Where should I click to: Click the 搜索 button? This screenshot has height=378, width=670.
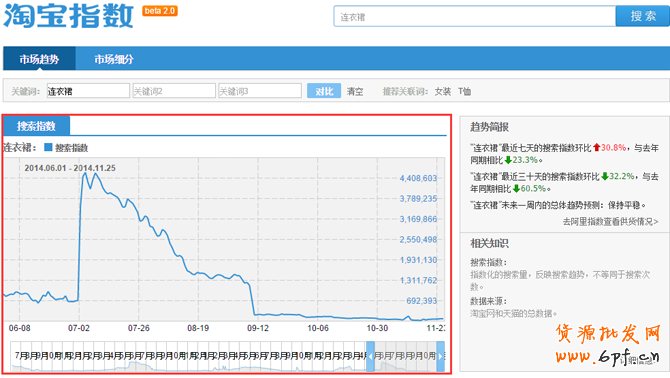pyautogui.click(x=643, y=16)
